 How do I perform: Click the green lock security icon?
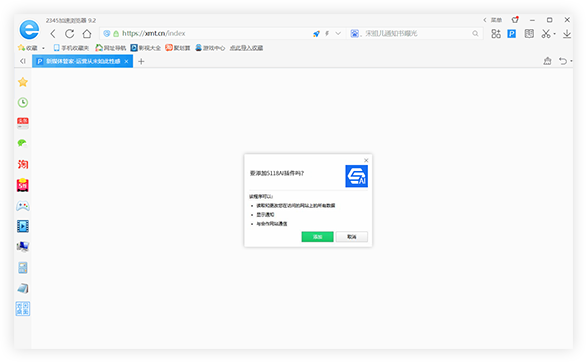point(116,34)
